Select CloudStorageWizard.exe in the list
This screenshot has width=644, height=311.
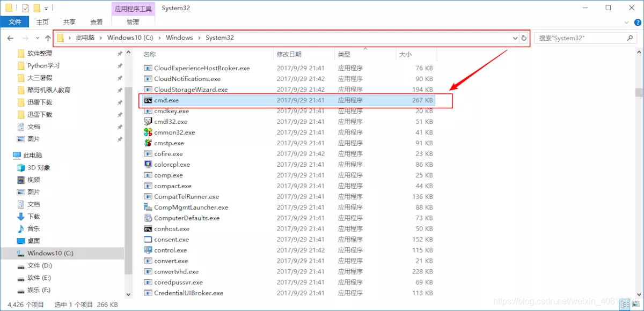click(191, 90)
